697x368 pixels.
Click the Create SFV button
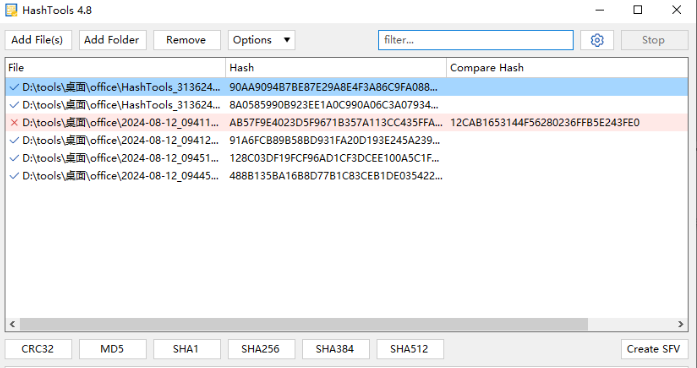click(654, 349)
